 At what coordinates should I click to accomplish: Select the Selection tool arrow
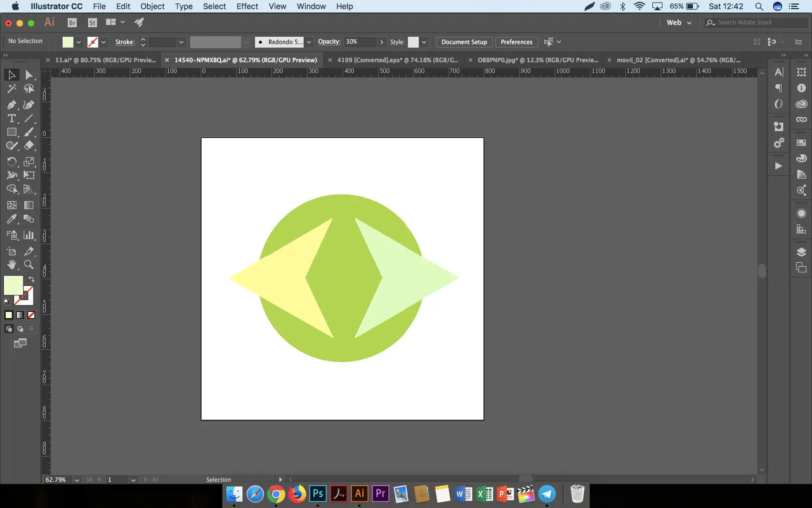[x=11, y=75]
